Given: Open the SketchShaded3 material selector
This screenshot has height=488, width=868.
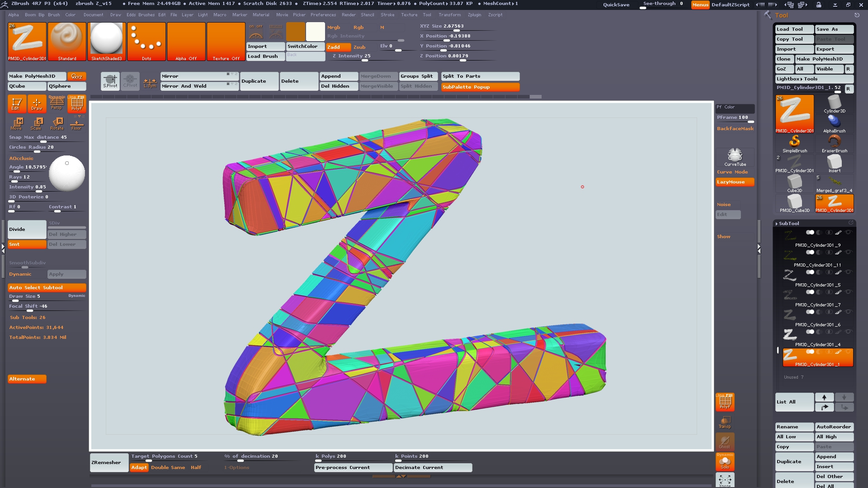Looking at the screenshot, I should 107,41.
